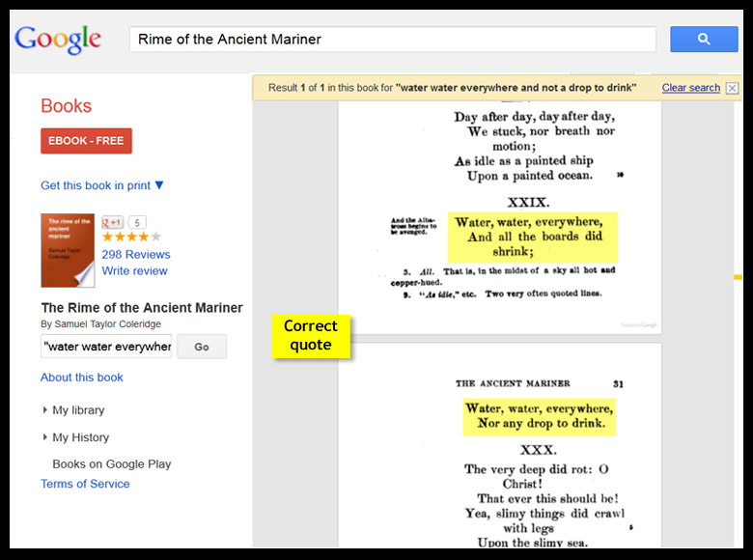Open Books on Google Play
Screen dimensions: 753x560
tap(112, 464)
